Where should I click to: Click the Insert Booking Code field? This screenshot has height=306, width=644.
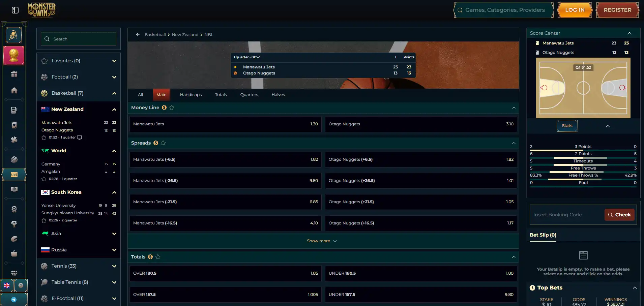point(567,215)
